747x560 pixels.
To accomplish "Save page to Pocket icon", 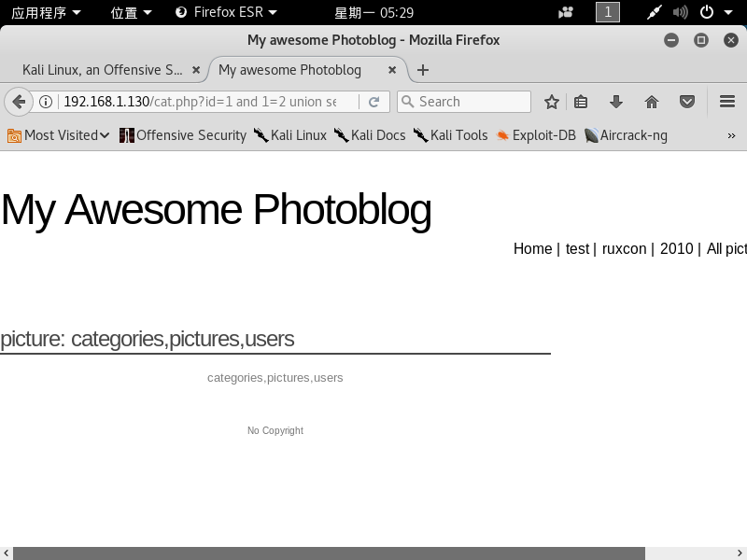I will click(x=686, y=102).
